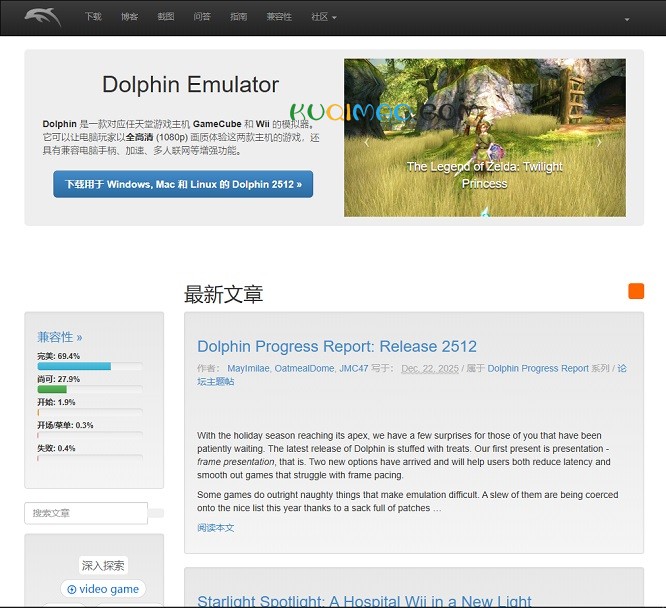Screen dimensions: 666x608
Task: Show next carousel slide arrow
Action: point(599,143)
